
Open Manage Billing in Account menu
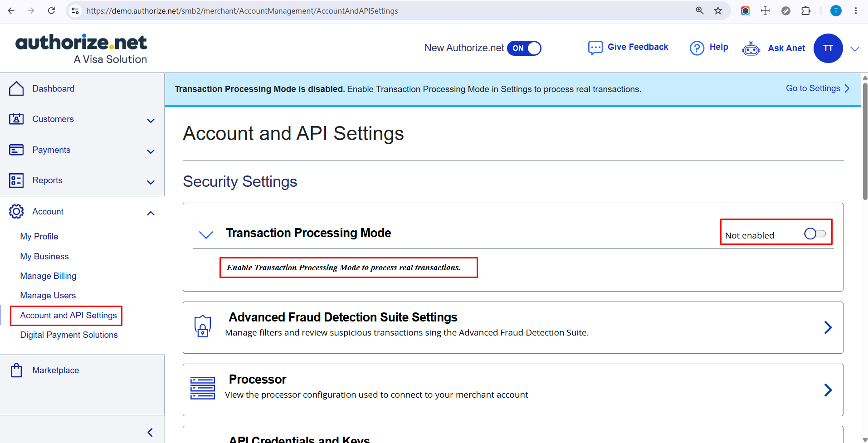point(48,276)
